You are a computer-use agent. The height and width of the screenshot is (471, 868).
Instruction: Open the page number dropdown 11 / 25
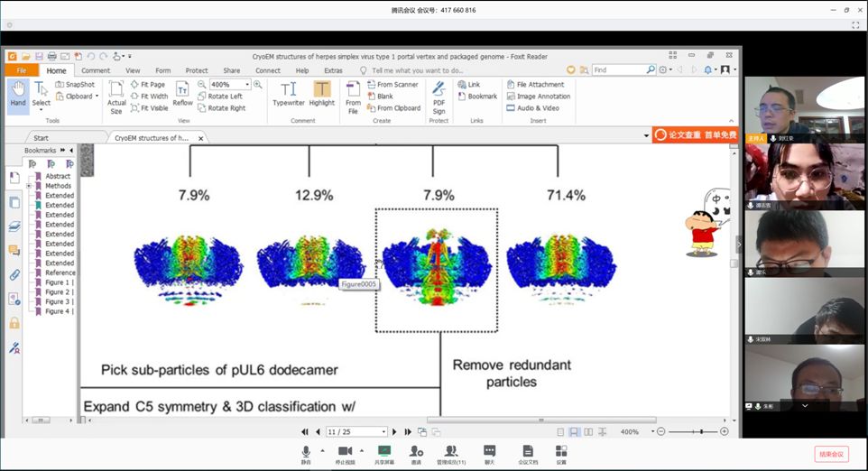click(383, 432)
